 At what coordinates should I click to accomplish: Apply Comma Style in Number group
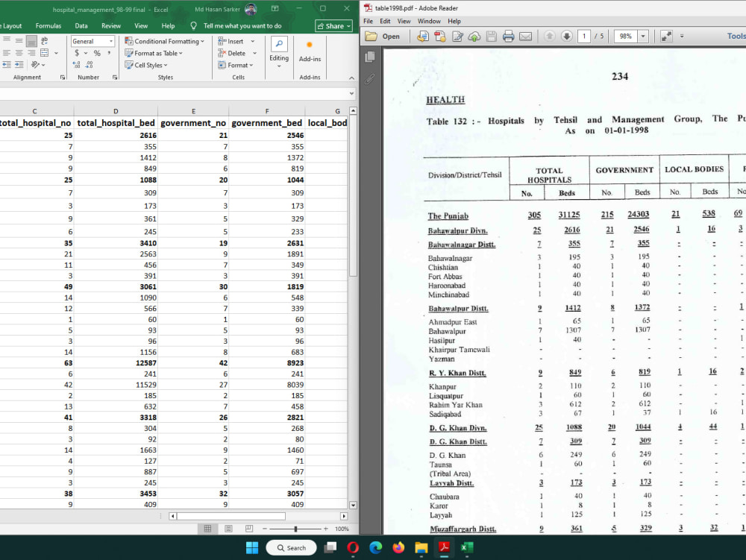click(109, 53)
